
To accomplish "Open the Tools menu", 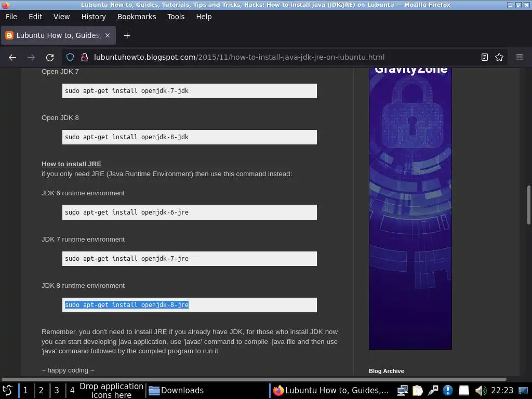I will tap(176, 17).
